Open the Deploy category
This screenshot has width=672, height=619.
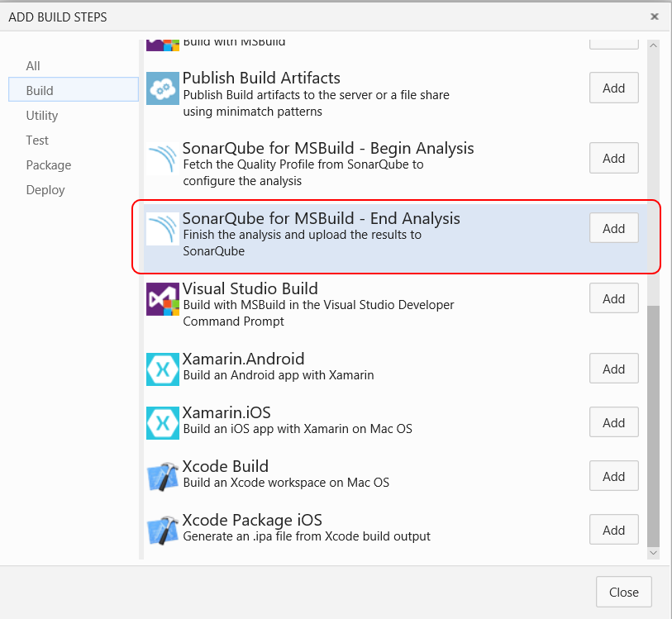click(45, 190)
